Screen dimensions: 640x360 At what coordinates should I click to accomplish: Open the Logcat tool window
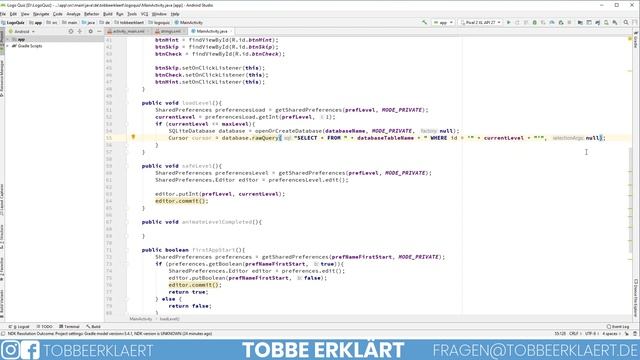[19, 327]
